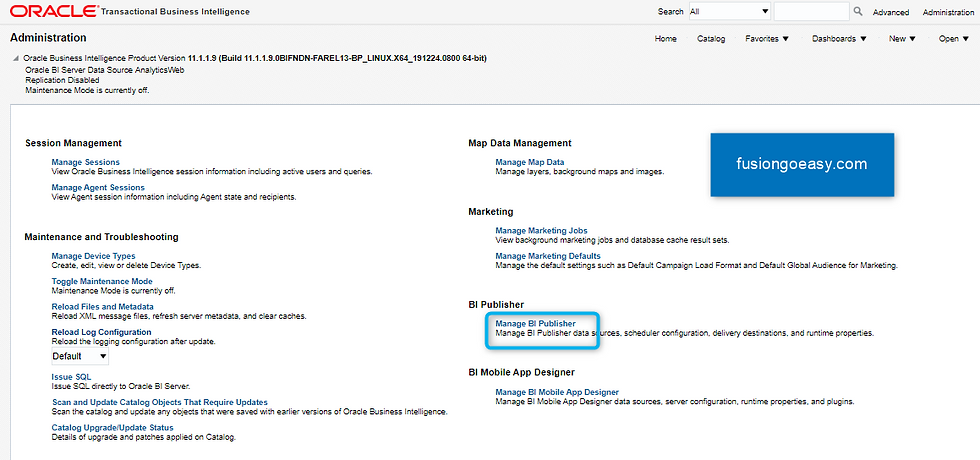Viewport: 980px width, 460px height.
Task: Click the BI Publisher section heading
Action: click(x=496, y=304)
